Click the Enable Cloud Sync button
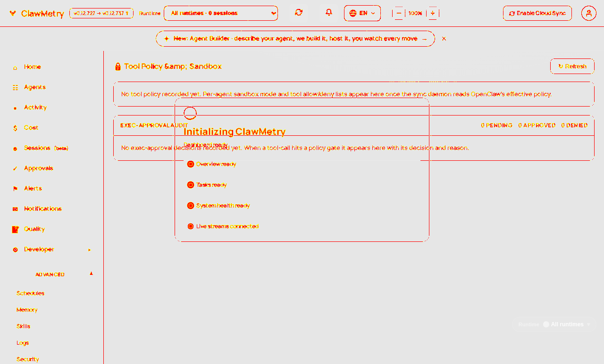Viewport: 604px width, 364px height. click(537, 13)
